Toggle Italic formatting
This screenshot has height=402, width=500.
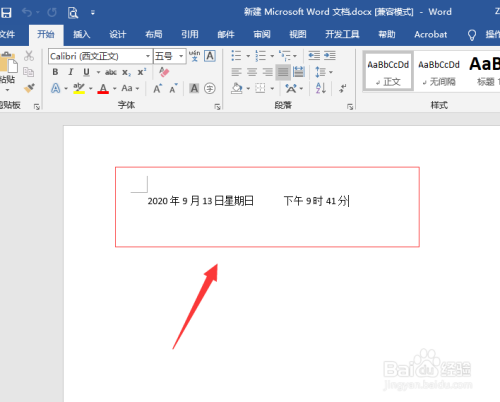click(71, 72)
